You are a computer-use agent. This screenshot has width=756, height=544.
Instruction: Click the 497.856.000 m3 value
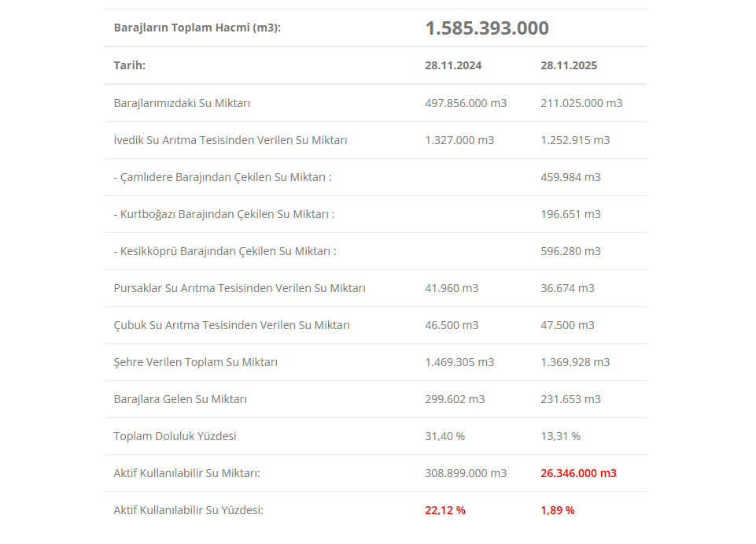click(466, 103)
